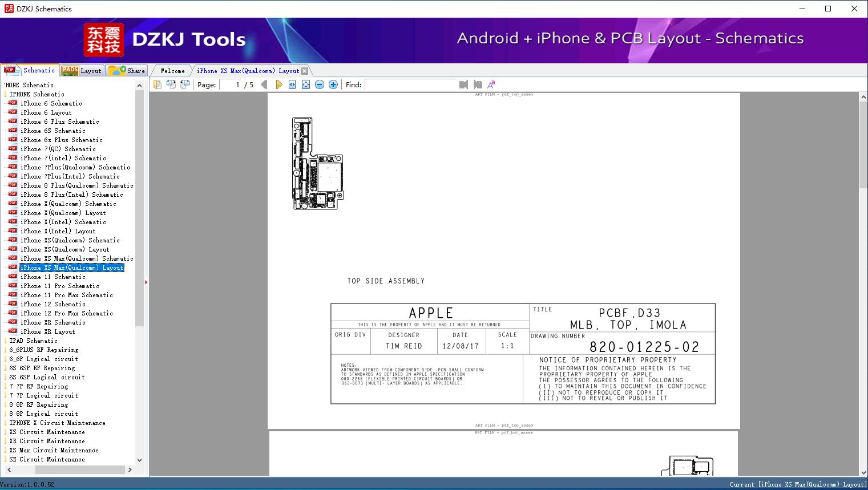Zoom out with the minus icon

pos(320,84)
